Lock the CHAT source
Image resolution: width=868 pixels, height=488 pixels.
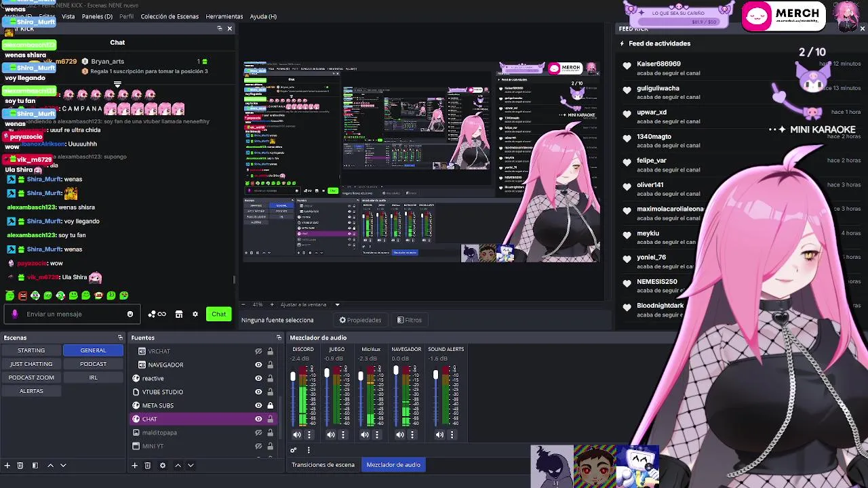click(x=270, y=419)
